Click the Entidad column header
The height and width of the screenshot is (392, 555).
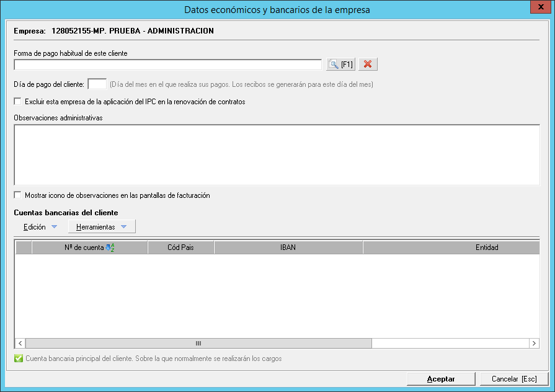[x=450, y=247]
